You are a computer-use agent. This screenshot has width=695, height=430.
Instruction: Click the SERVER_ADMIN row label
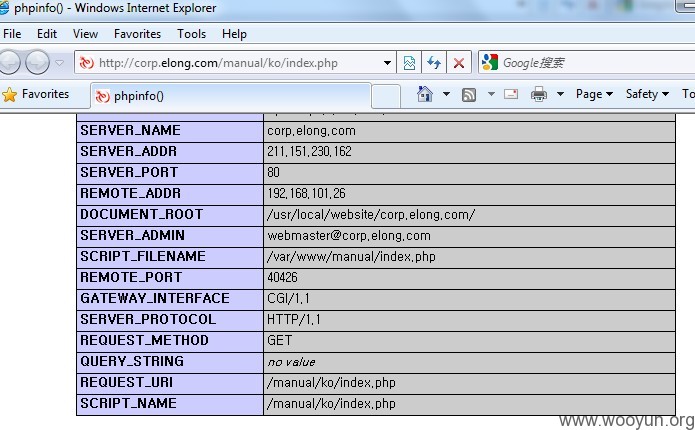click(x=133, y=235)
